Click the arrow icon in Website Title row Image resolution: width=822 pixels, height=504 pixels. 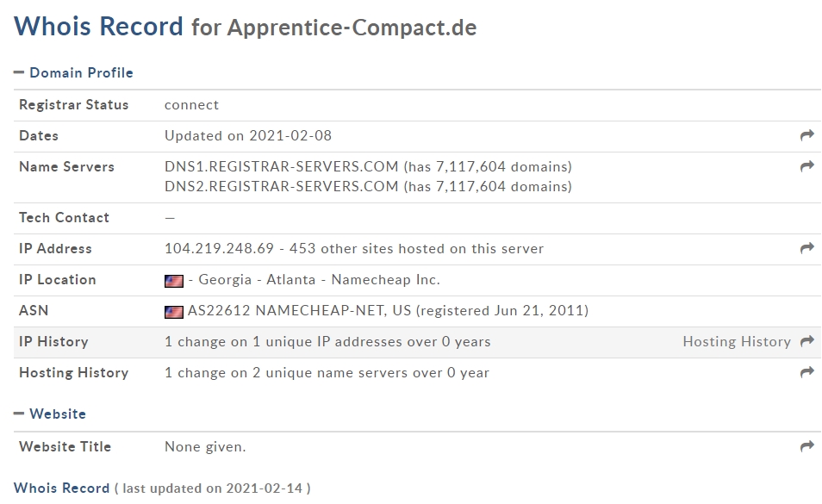[x=806, y=446]
